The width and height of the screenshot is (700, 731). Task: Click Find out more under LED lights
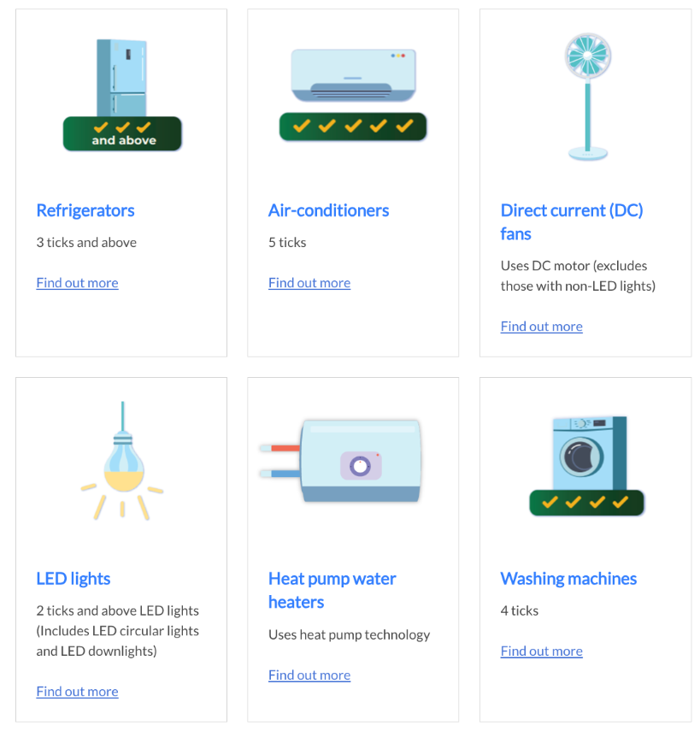click(78, 692)
